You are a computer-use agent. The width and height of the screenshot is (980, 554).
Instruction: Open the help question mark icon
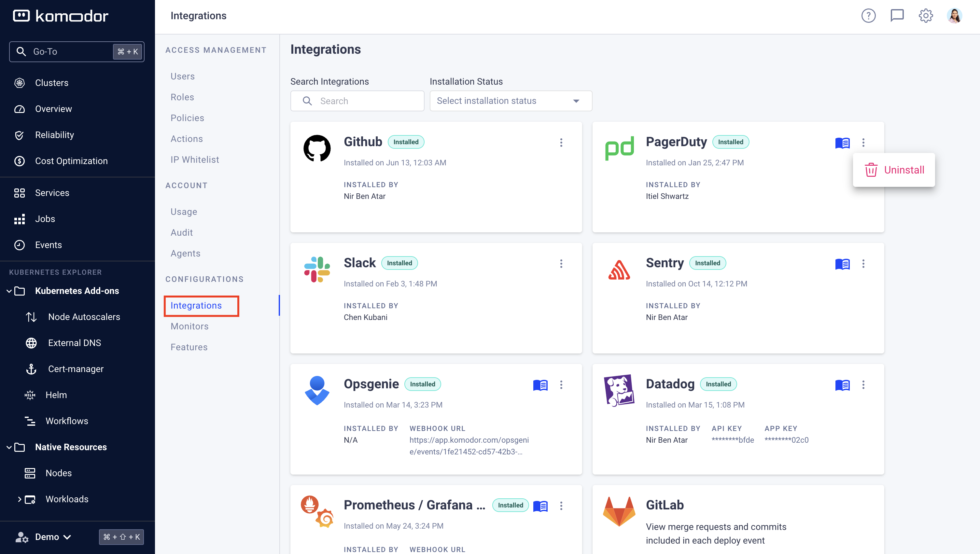pos(868,16)
